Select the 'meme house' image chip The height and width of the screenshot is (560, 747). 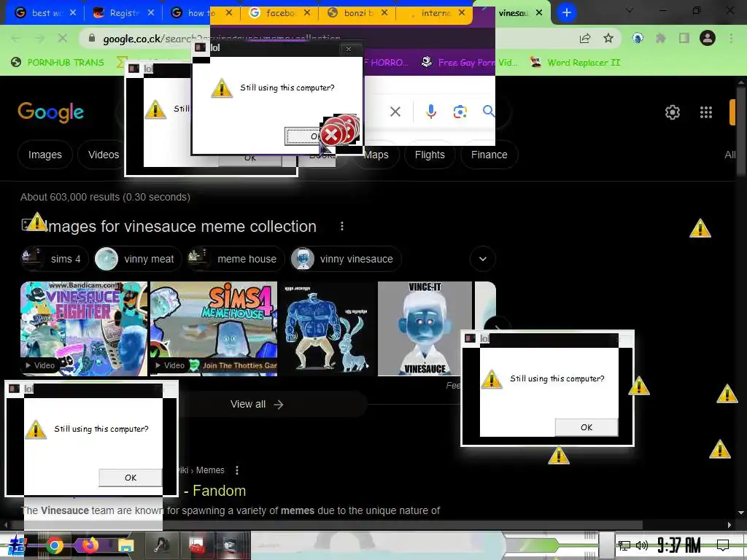coord(236,259)
